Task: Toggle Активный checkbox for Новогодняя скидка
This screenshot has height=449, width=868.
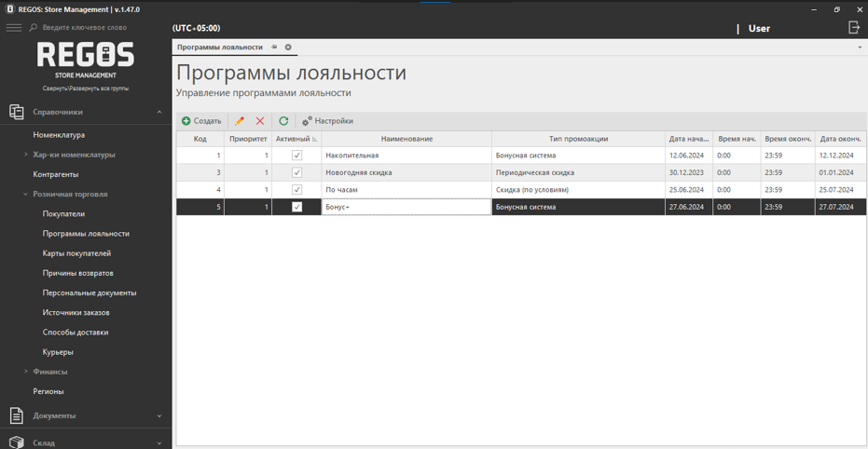Action: pos(296,172)
